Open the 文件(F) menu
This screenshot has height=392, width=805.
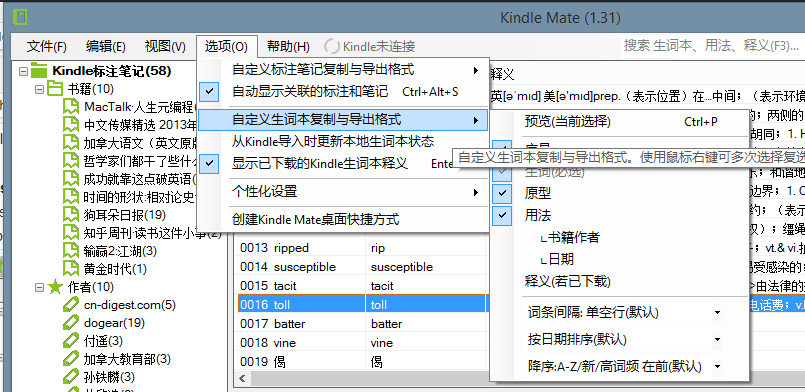47,47
